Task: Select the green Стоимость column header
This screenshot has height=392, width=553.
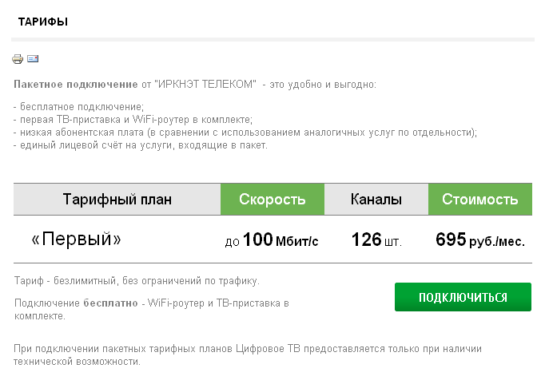Action: (x=480, y=200)
